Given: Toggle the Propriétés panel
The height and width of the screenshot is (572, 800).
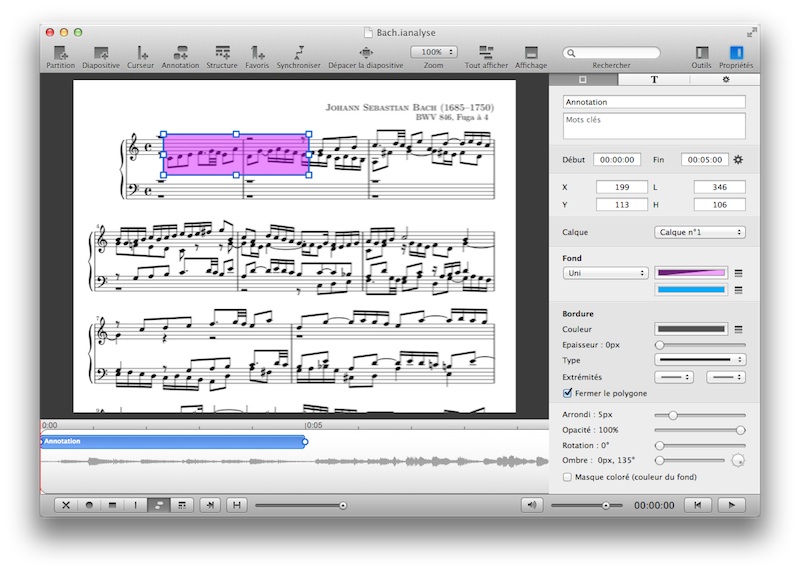Looking at the screenshot, I should [736, 53].
